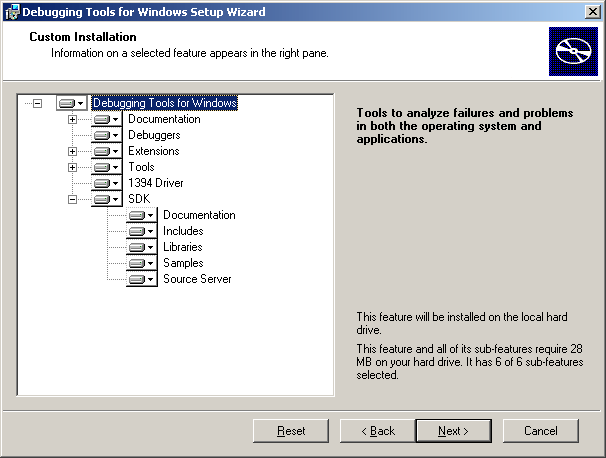Click the blue disc logo image

573,51
